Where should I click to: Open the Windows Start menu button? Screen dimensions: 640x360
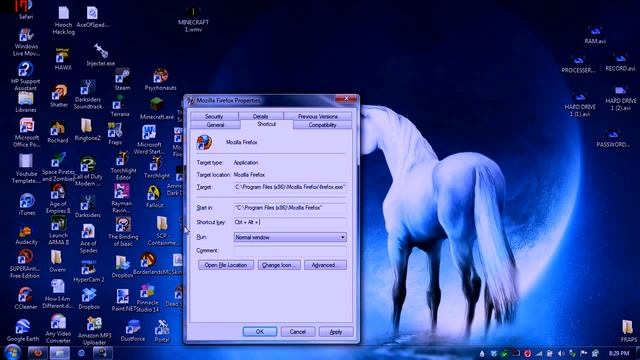point(13,352)
